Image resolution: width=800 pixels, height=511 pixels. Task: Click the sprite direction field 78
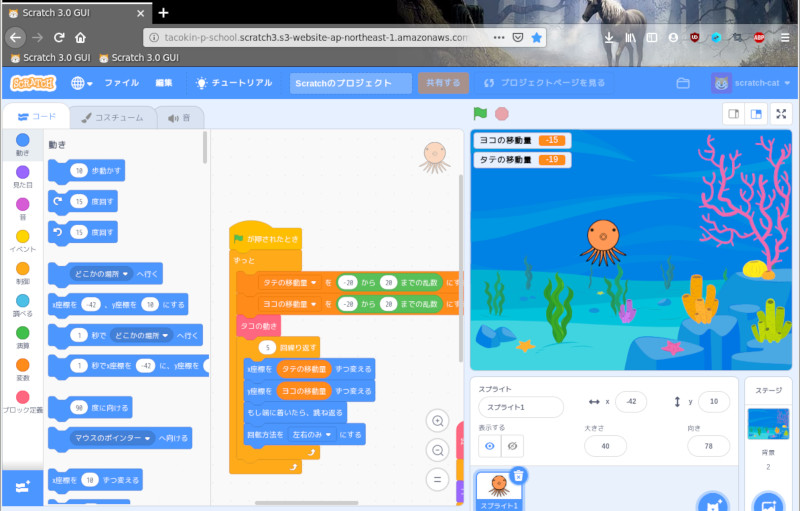(x=708, y=446)
